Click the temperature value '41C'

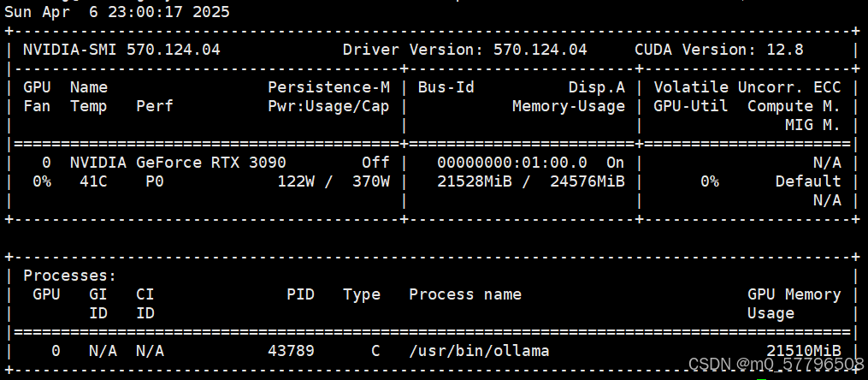pyautogui.click(x=93, y=181)
